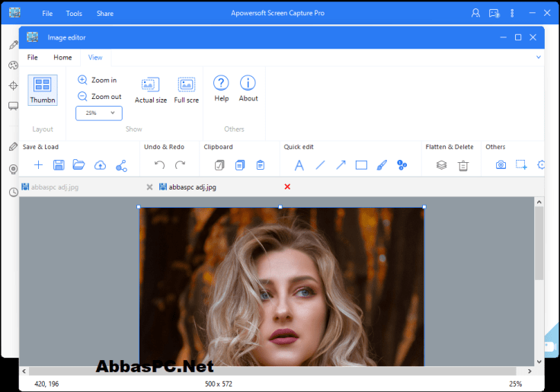Viewport: 560px width, 392px height.
Task: Open the File tab in Image editor
Action: 32,57
